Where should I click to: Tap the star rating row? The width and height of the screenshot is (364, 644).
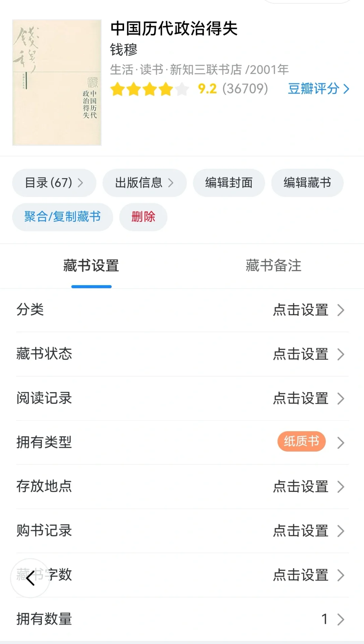(150, 89)
